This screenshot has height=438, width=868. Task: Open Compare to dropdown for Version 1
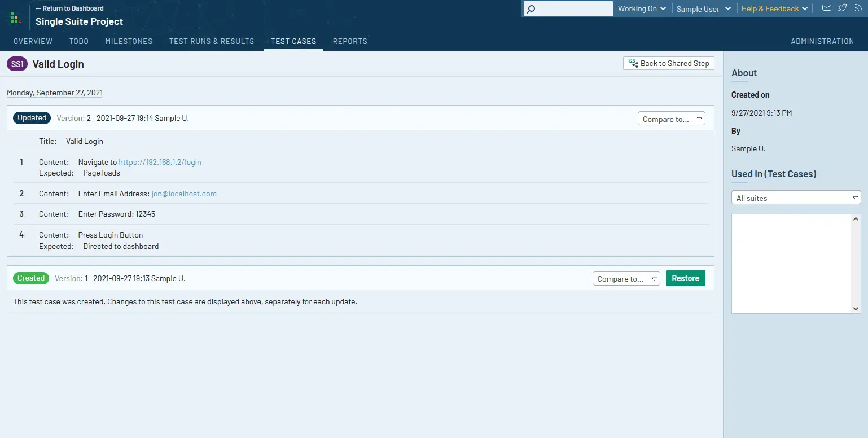click(x=626, y=279)
